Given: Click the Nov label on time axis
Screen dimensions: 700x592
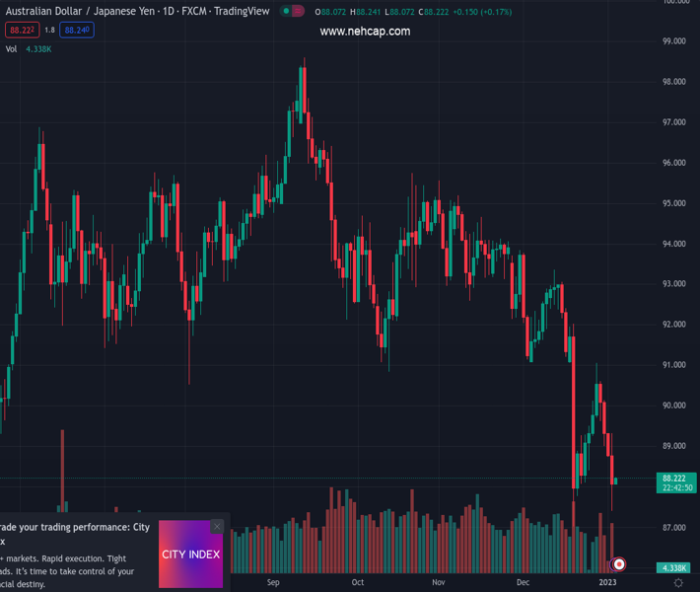Looking at the screenshot, I should pos(438,583).
